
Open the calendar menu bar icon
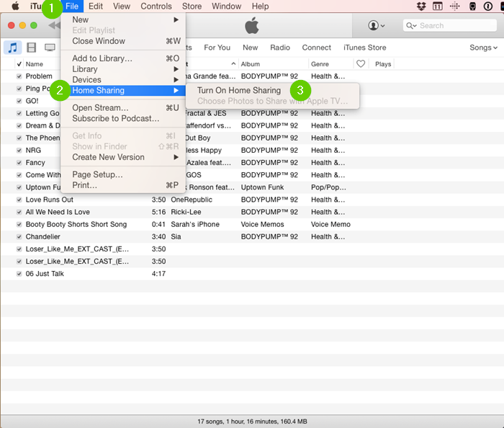pos(438,6)
